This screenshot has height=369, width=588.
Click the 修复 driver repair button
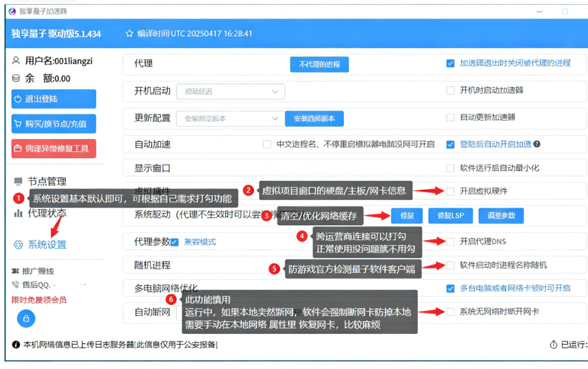tap(407, 216)
